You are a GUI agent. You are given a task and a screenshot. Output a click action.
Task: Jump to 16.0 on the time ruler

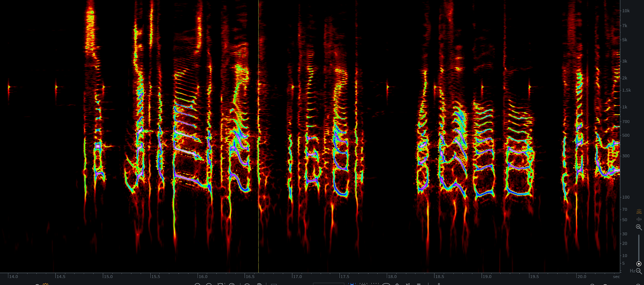[203, 277]
